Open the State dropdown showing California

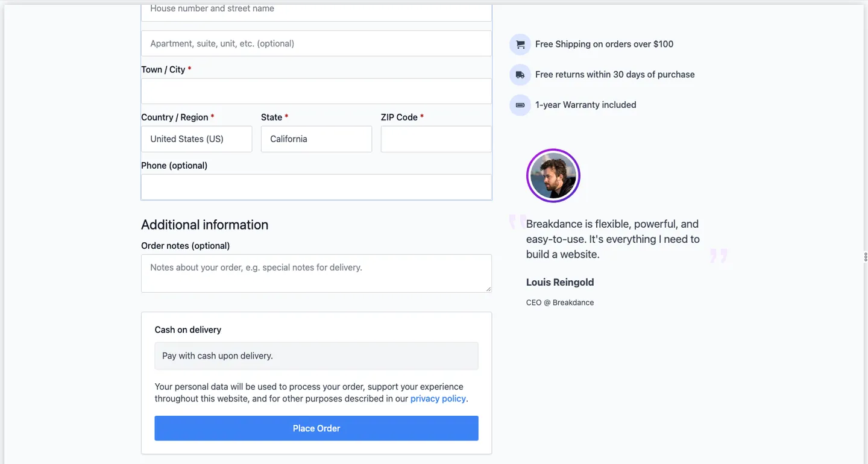point(316,139)
